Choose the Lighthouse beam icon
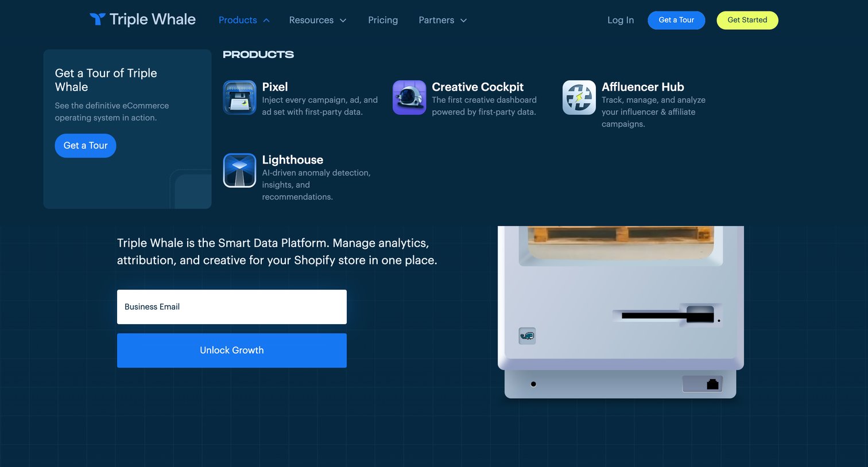The width and height of the screenshot is (868, 467). tap(239, 170)
